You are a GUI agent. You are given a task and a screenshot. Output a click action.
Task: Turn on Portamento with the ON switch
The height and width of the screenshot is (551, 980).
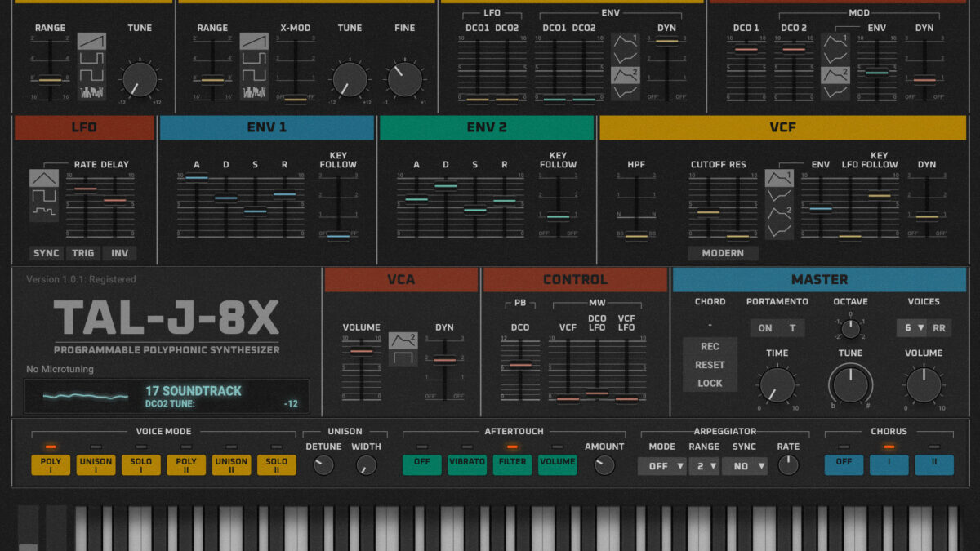(x=765, y=328)
